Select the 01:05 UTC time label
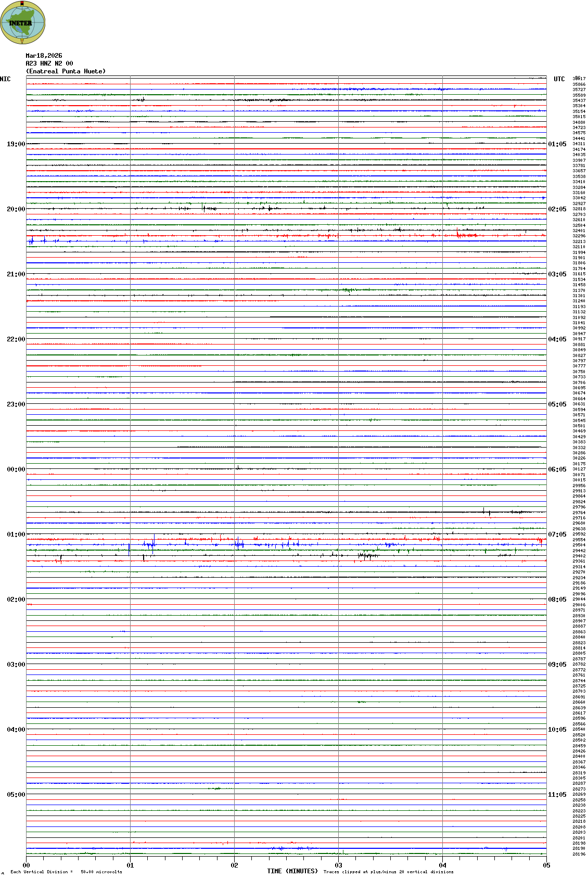 [x=557, y=144]
